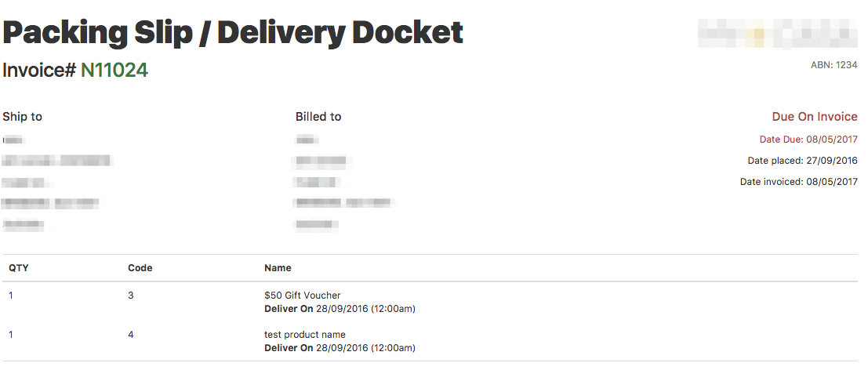Click Deliver On date under Gift Voucher
The image size is (868, 370).
click(x=340, y=309)
